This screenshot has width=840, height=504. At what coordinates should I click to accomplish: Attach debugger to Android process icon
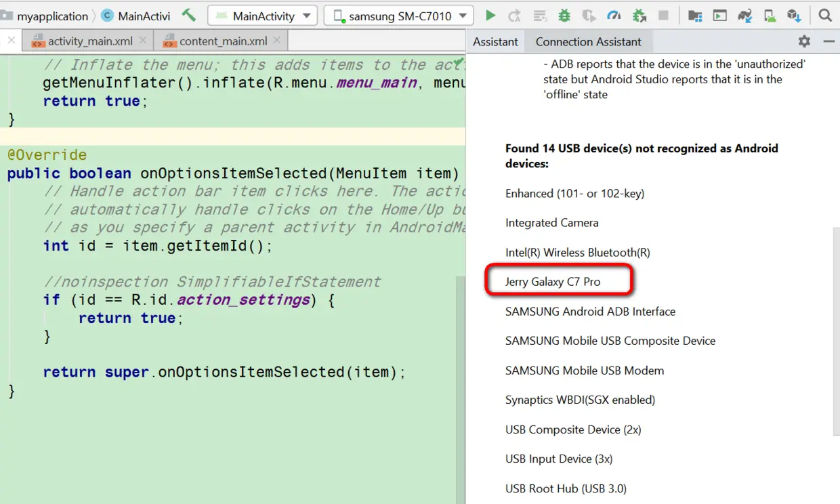coord(639,15)
